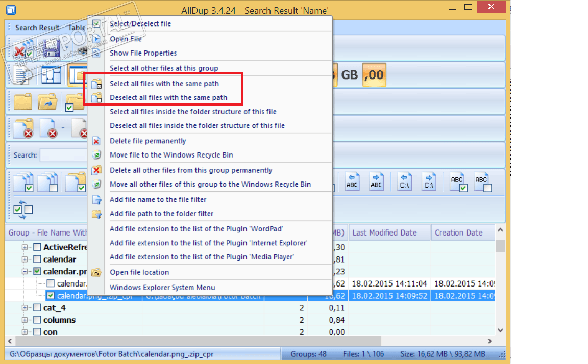
Task: Click the C:\ left-arrow path icon
Action: click(x=405, y=181)
